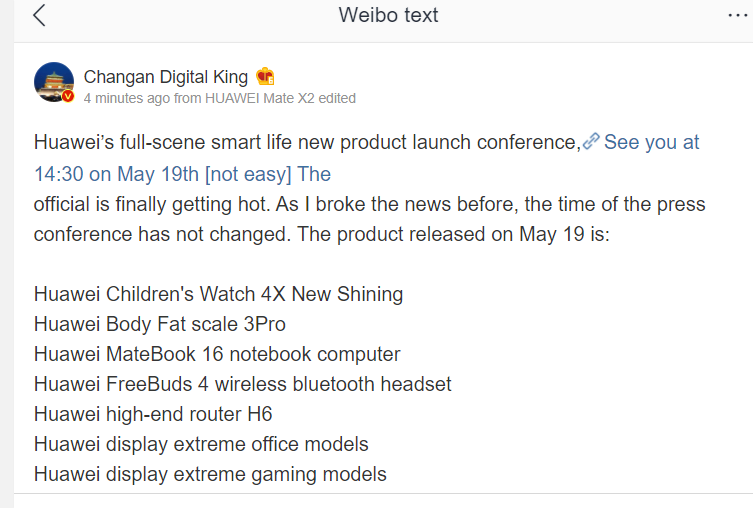Click the "[not easy] The" link text
753x508 pixels.
click(x=267, y=174)
